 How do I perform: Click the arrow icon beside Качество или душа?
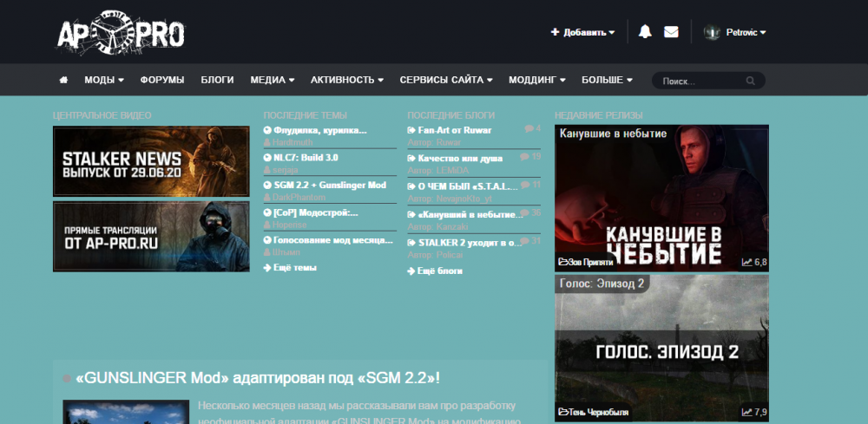point(411,159)
